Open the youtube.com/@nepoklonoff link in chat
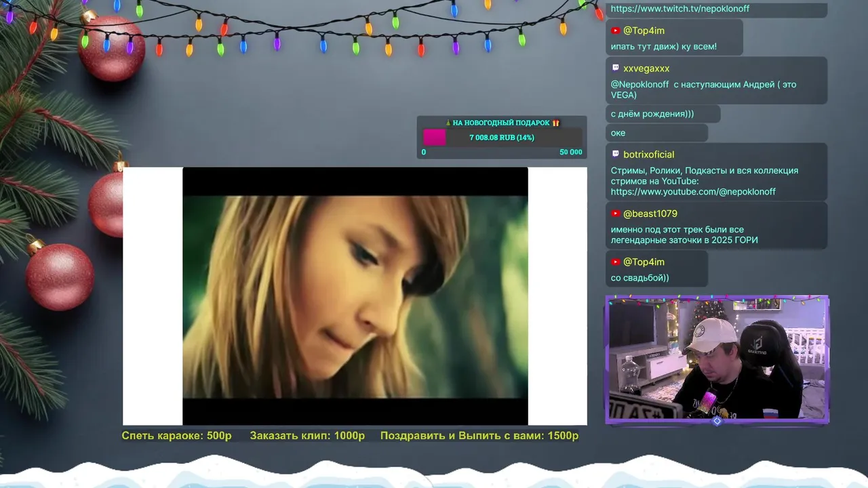 (693, 192)
